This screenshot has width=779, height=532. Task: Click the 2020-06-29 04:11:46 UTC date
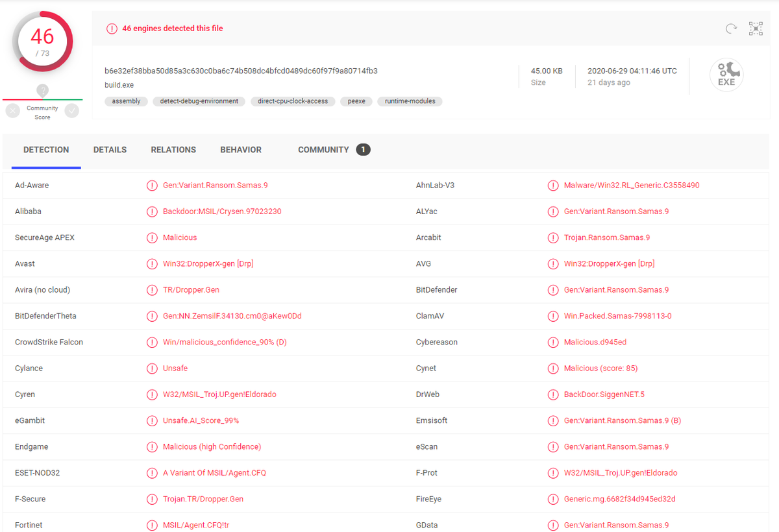click(632, 71)
